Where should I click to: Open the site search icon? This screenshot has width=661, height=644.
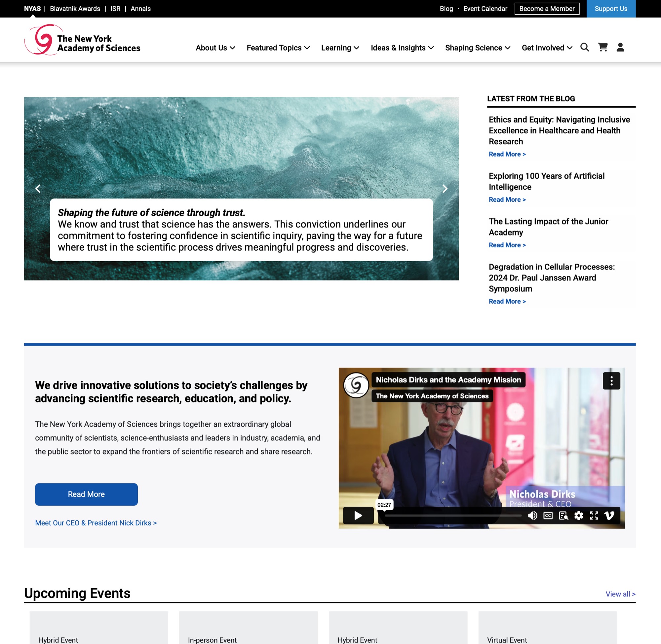[x=585, y=47]
